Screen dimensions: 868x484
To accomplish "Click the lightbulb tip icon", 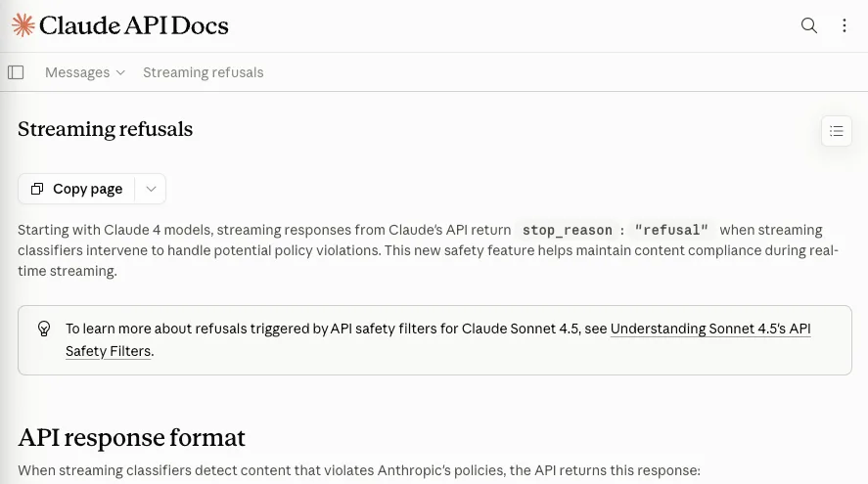I will tap(44, 330).
